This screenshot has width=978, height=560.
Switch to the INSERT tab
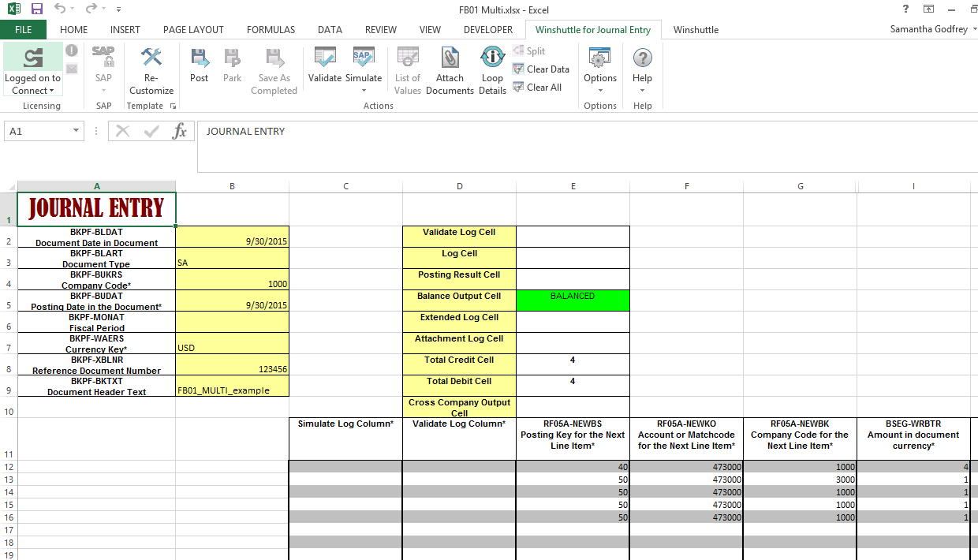pos(125,30)
